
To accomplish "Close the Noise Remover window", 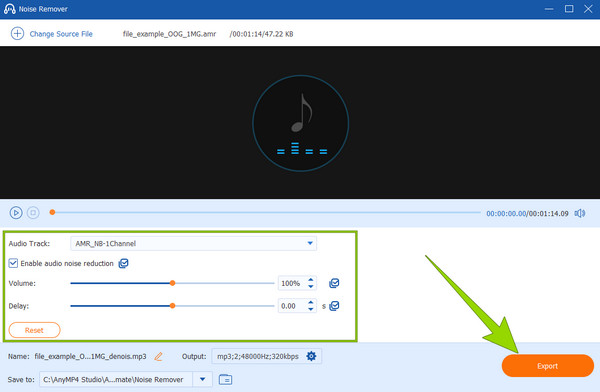I will tap(588, 8).
